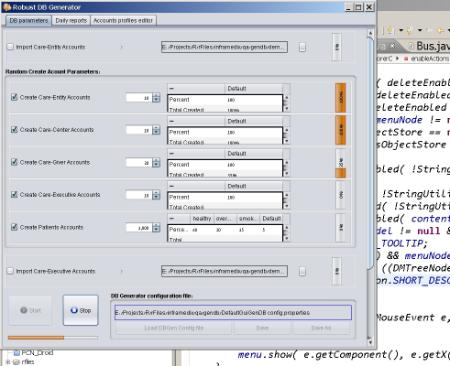Image resolution: width=450 pixels, height=366 pixels.
Task: Click the Care-Entity Accounts count spinner arrows
Action: 156,98
